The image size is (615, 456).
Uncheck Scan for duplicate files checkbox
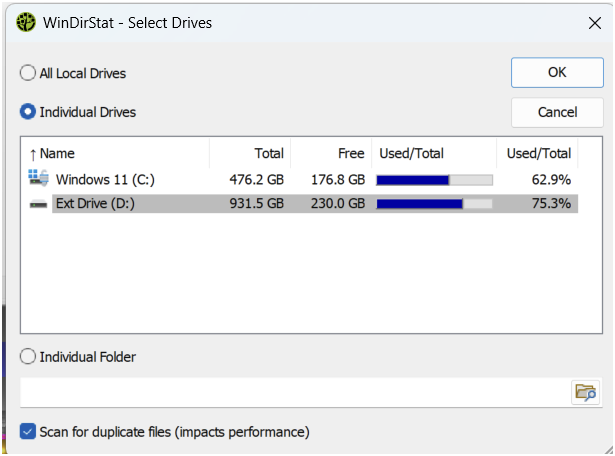click(x=28, y=432)
